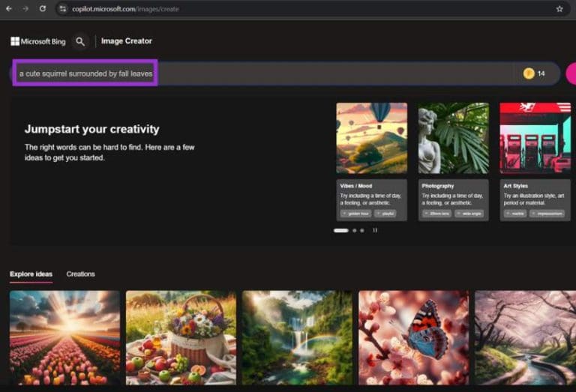576x392 pixels.
Task: Open the tulip field sunrise image
Action: [x=64, y=337]
